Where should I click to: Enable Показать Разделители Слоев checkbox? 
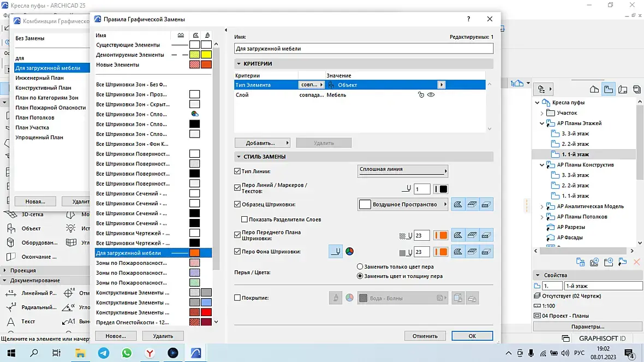(245, 219)
